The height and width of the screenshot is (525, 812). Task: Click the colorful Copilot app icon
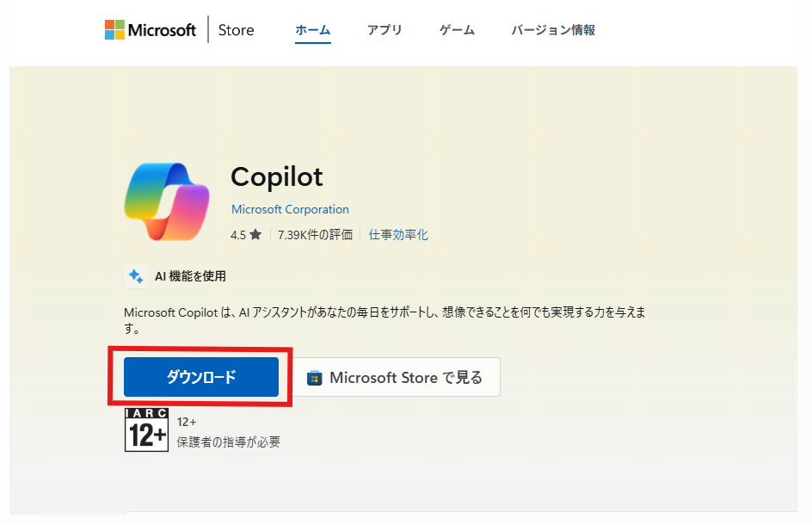click(x=167, y=201)
